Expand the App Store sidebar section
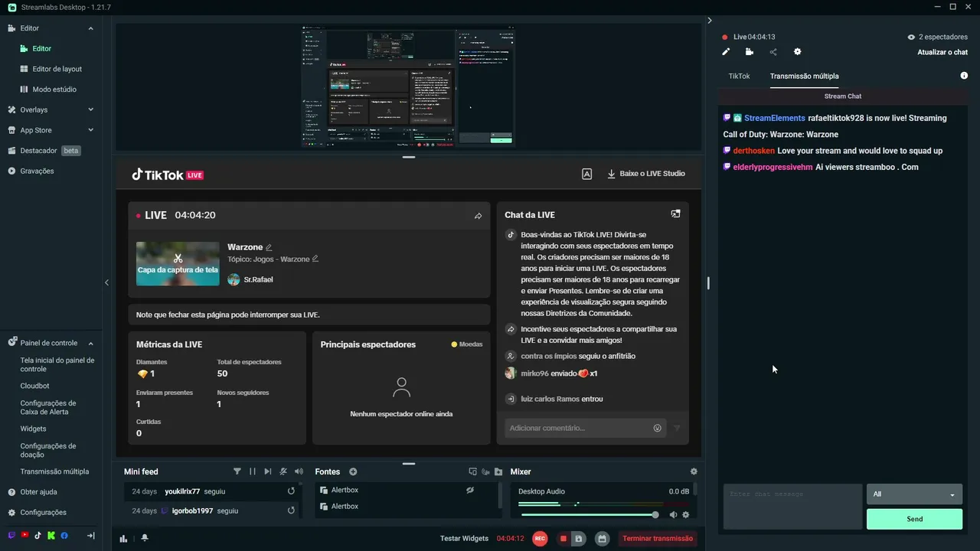980x551 pixels. pos(90,130)
